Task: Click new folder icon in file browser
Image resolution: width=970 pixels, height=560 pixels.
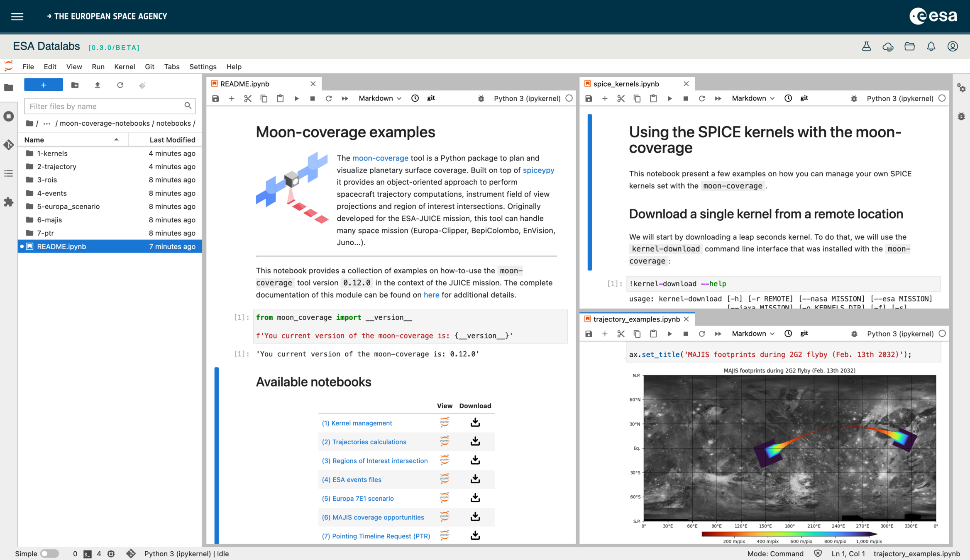Action: pos(75,85)
